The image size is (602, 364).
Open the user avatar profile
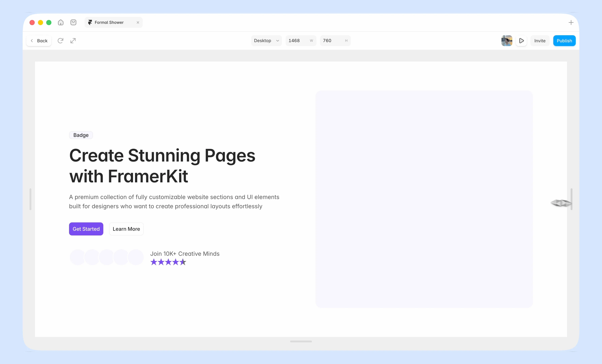(507, 41)
